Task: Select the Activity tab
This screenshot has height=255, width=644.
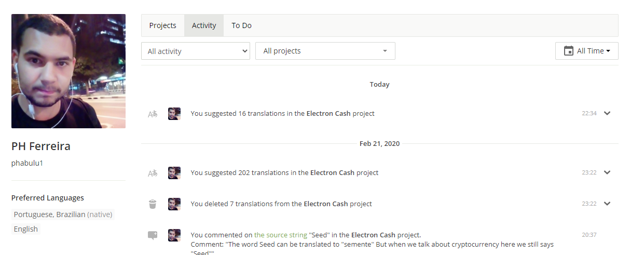Action: (x=204, y=25)
